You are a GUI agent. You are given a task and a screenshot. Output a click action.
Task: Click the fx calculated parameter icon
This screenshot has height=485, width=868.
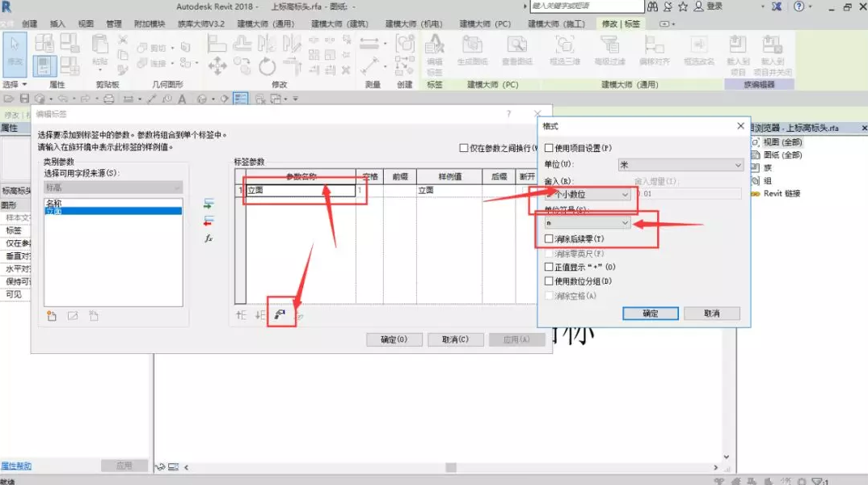(209, 238)
